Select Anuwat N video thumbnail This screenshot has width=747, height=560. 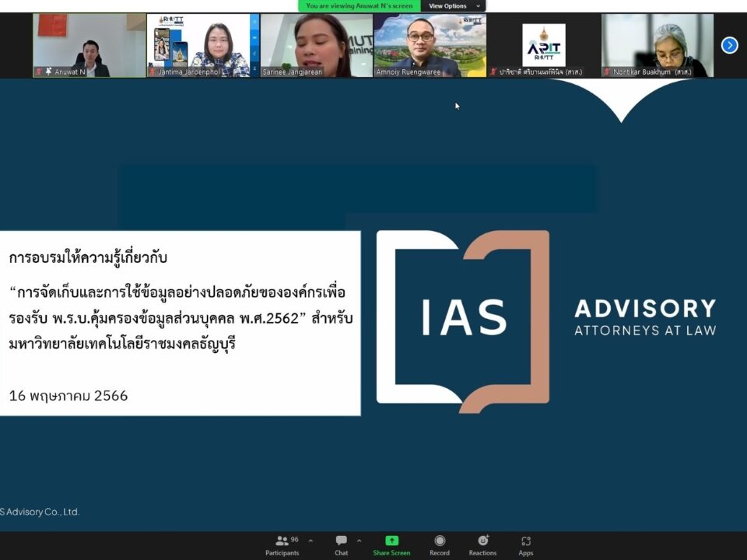coord(89,45)
